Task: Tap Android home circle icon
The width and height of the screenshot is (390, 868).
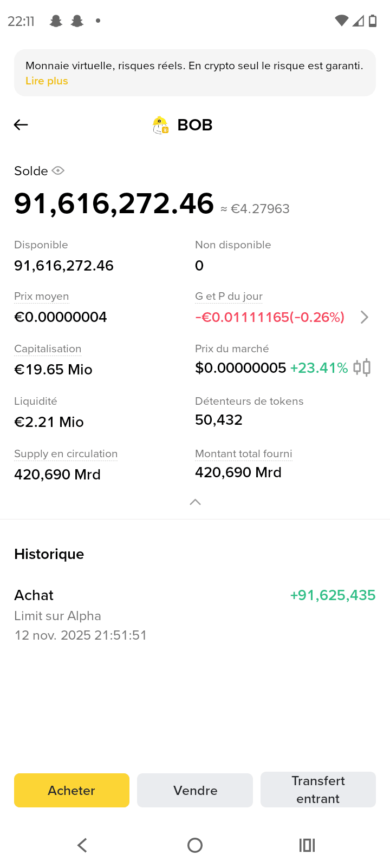Action: pos(195,845)
